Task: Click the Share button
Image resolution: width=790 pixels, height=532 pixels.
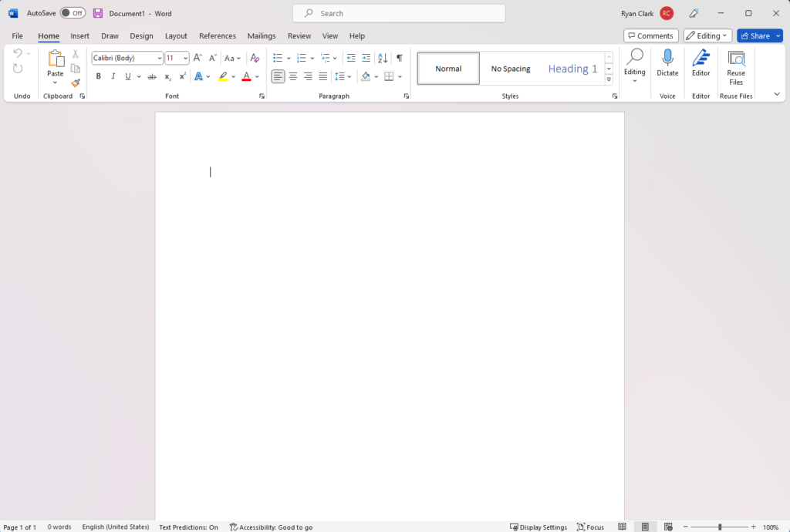Action: (x=755, y=35)
